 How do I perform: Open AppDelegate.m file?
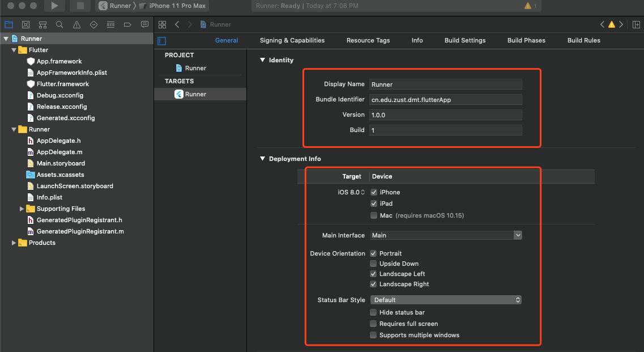point(59,152)
